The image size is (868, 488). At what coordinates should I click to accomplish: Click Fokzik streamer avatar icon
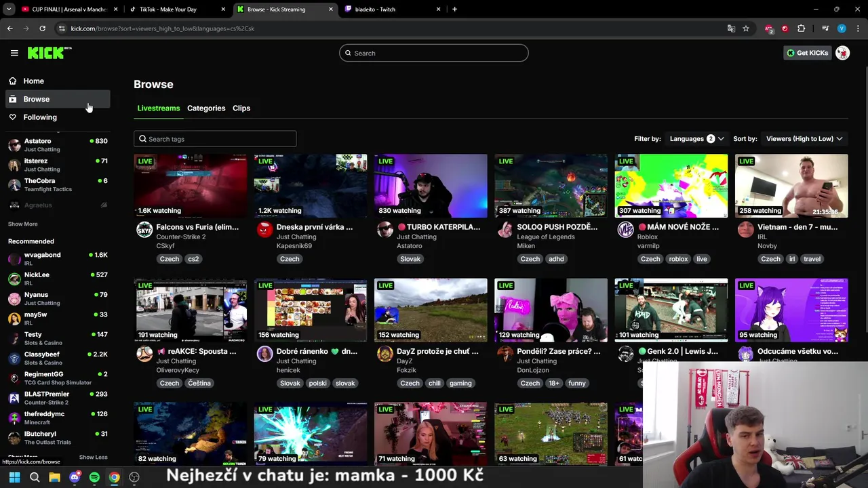click(x=384, y=354)
